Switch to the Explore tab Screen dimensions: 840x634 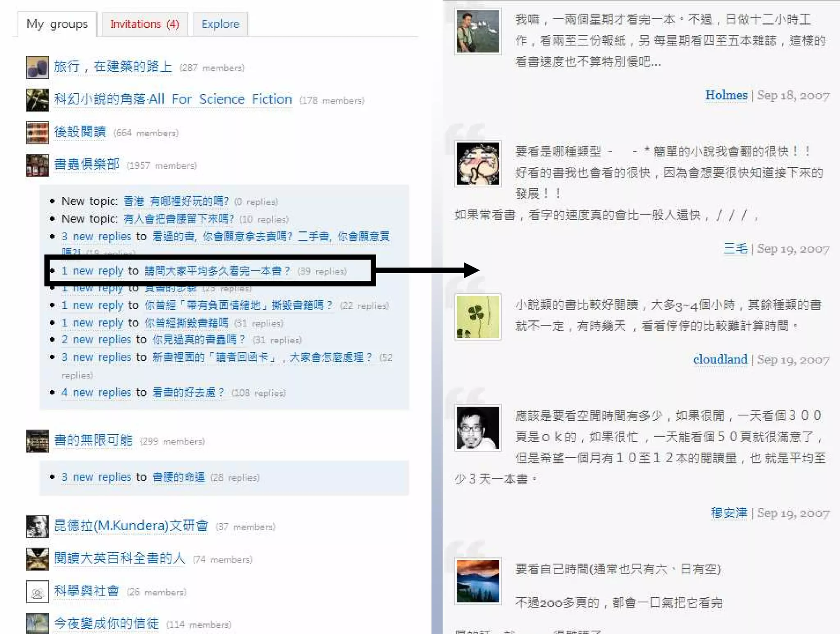pos(220,24)
